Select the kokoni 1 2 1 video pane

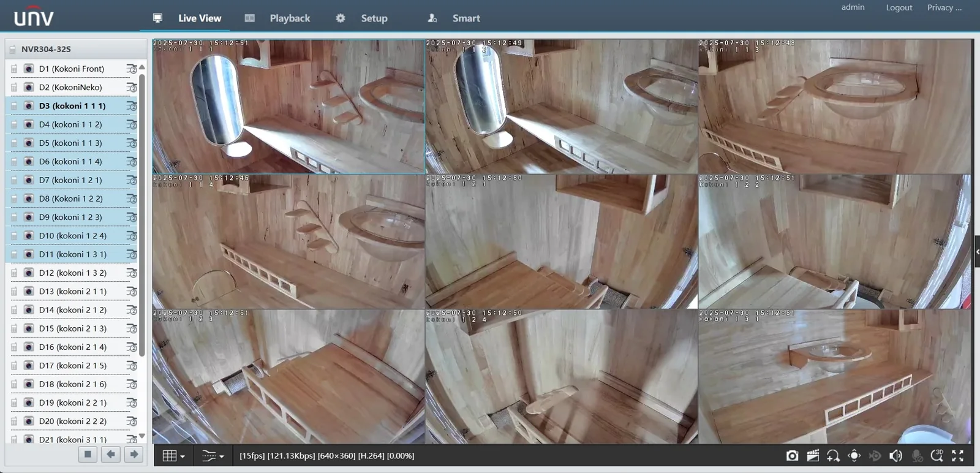(x=562, y=241)
